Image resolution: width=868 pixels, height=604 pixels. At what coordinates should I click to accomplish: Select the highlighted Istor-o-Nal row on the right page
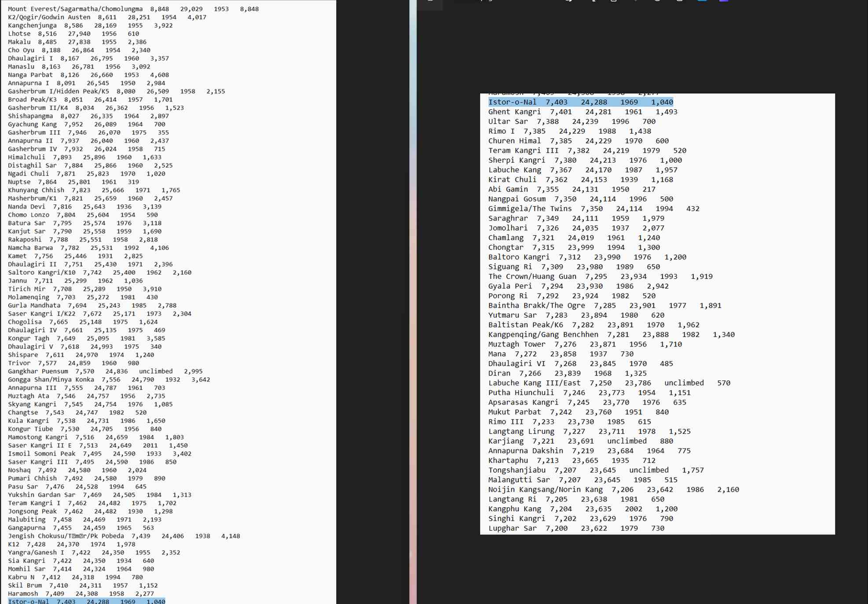pos(581,102)
